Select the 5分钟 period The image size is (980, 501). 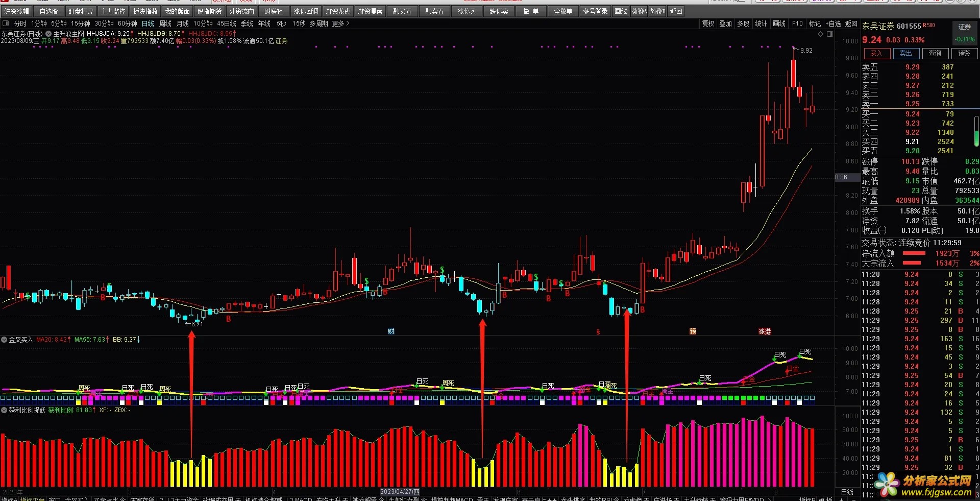59,23
